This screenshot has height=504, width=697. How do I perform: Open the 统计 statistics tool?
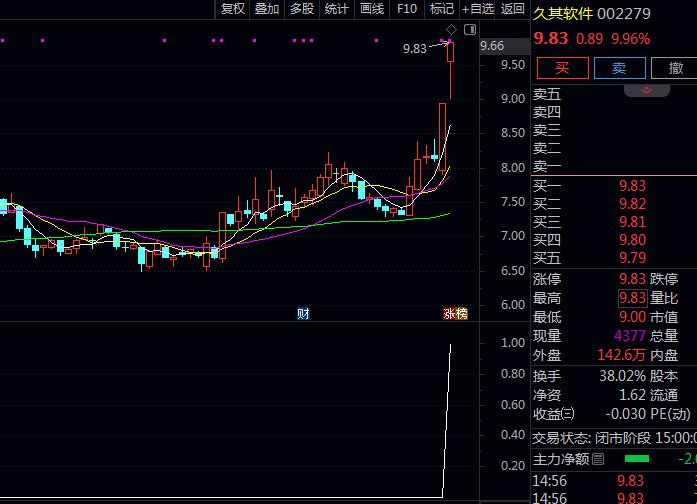pyautogui.click(x=336, y=9)
